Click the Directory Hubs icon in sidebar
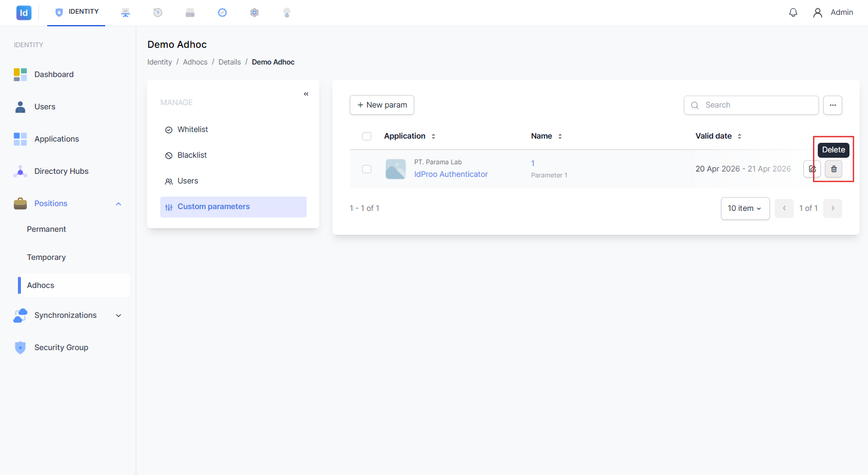The width and height of the screenshot is (868, 475). click(20, 171)
